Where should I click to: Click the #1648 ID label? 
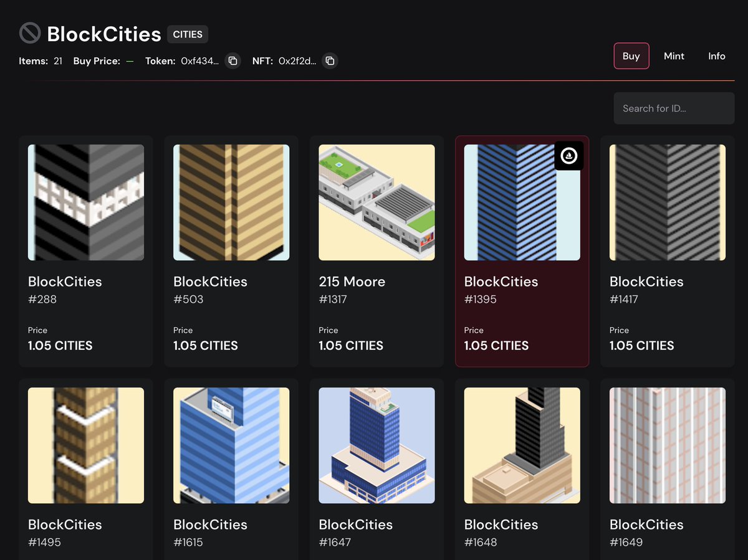[481, 542]
